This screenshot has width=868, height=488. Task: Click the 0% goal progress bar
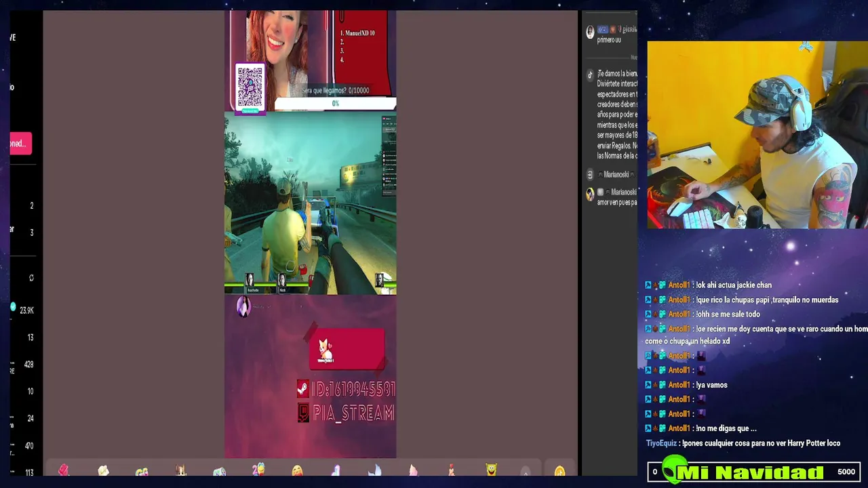(x=335, y=104)
